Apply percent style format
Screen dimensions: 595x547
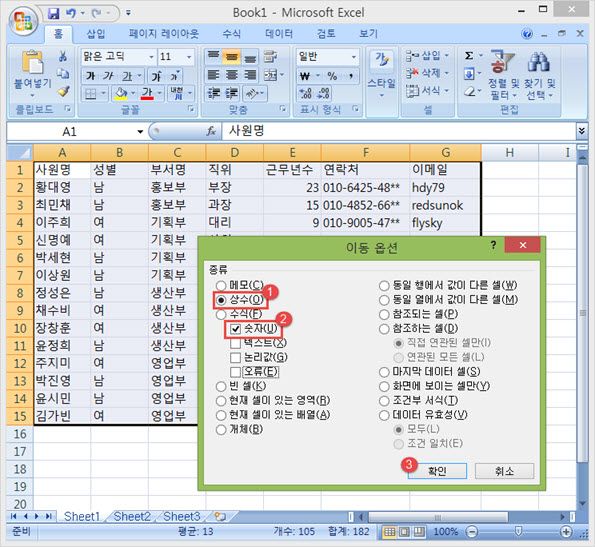point(332,76)
